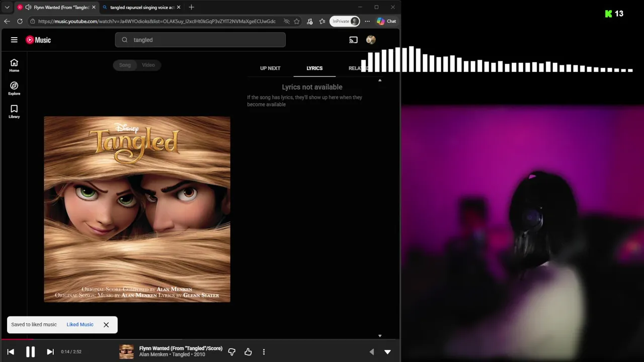644x362 pixels.
Task: Click the browser address bar URL
Action: pos(157,21)
